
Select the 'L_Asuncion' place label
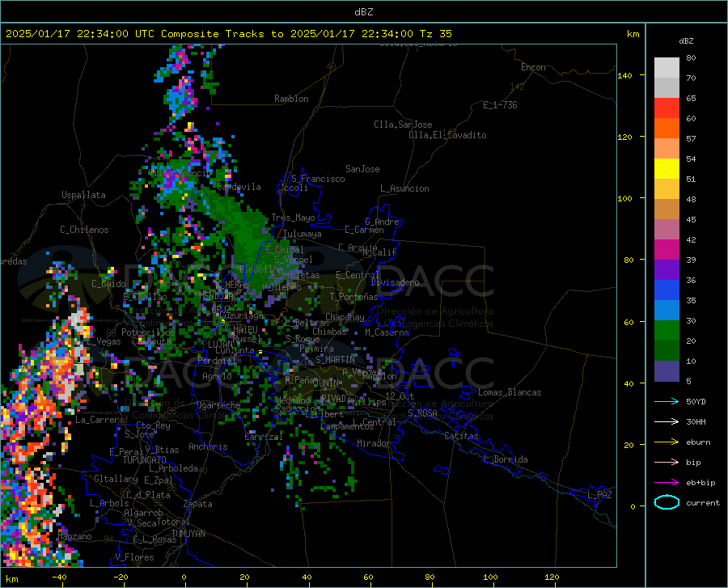[404, 188]
